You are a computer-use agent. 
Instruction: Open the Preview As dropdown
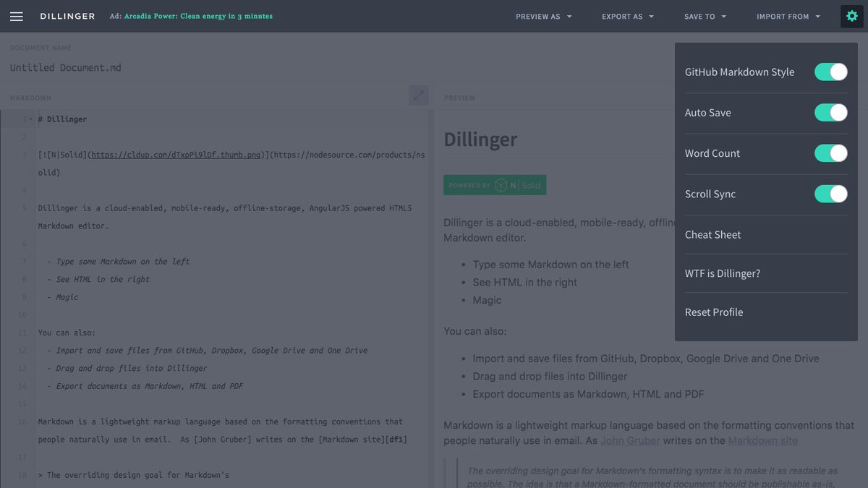543,16
